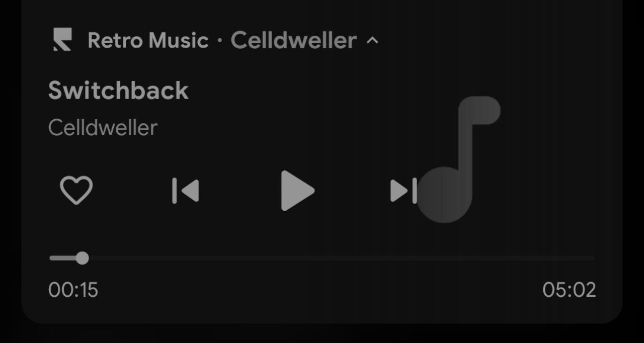This screenshot has height=343, width=644.
Task: Click the seek bar thumb knob
Action: 83,258
